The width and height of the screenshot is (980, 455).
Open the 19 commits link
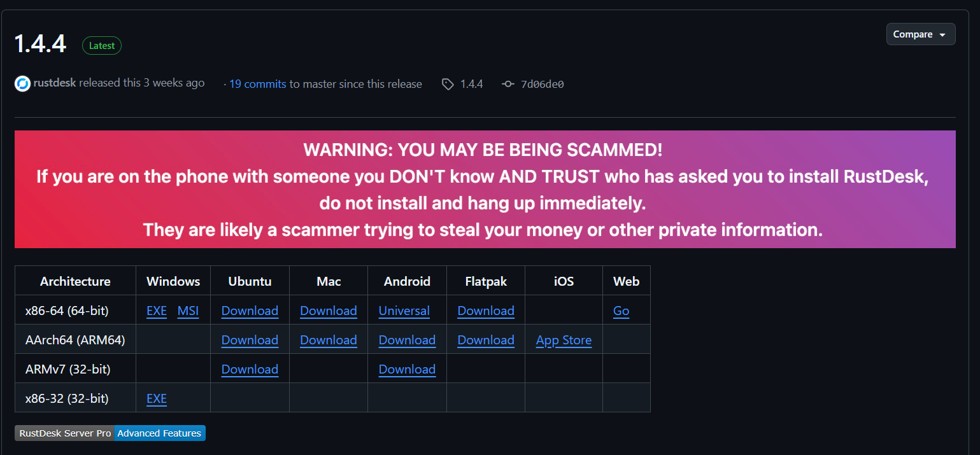(x=257, y=84)
